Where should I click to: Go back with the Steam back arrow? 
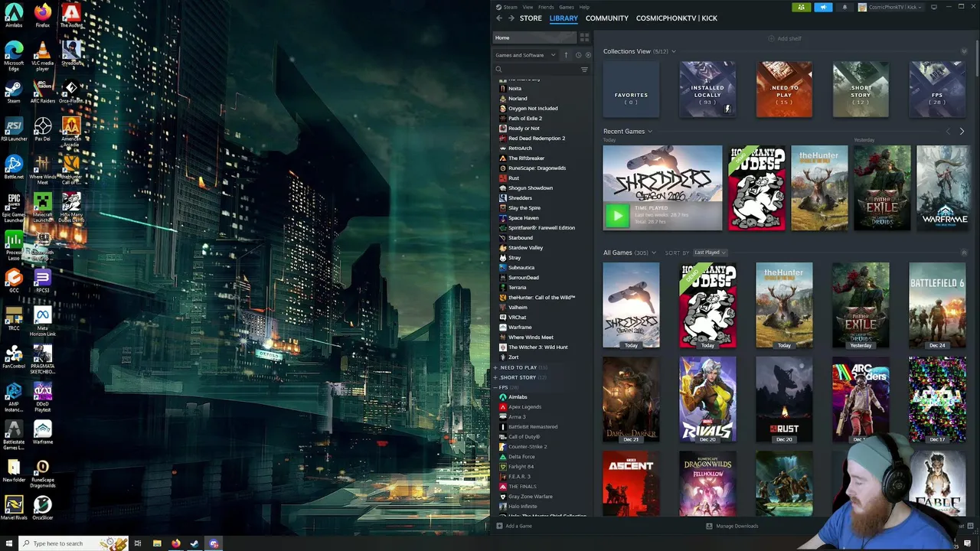tap(499, 18)
